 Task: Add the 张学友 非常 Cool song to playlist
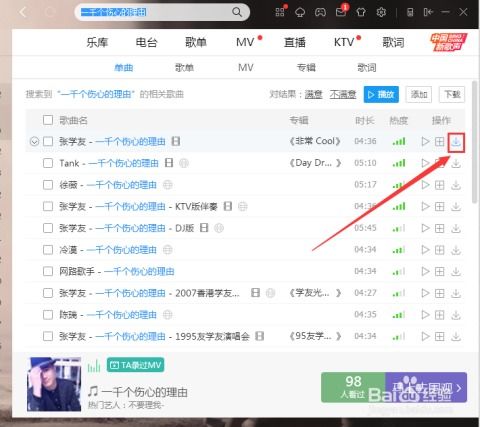coord(439,141)
